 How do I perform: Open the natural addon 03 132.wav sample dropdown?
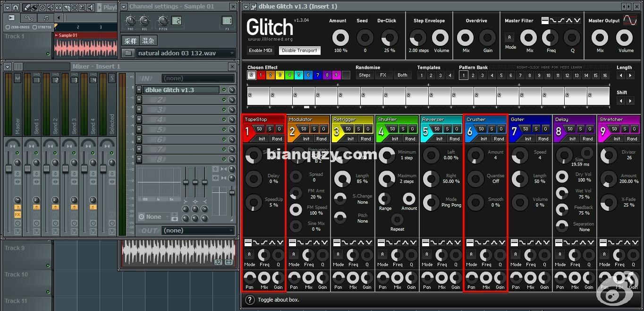(x=186, y=53)
